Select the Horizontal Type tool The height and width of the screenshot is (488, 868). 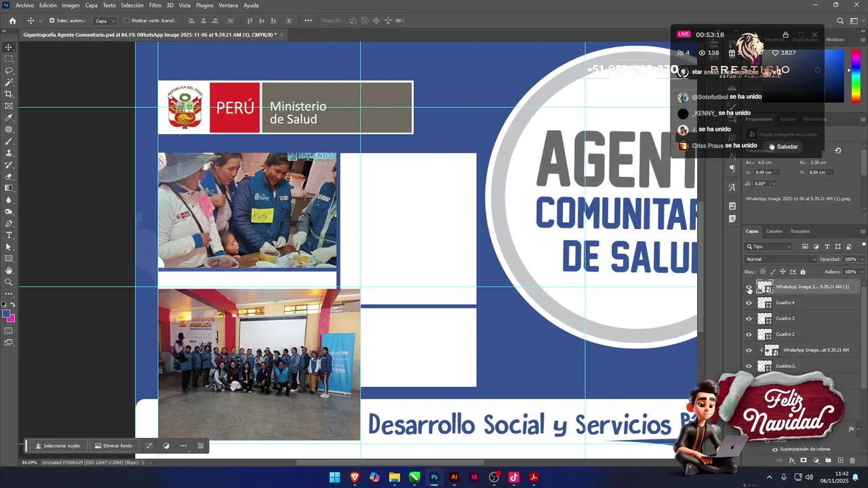click(x=9, y=235)
